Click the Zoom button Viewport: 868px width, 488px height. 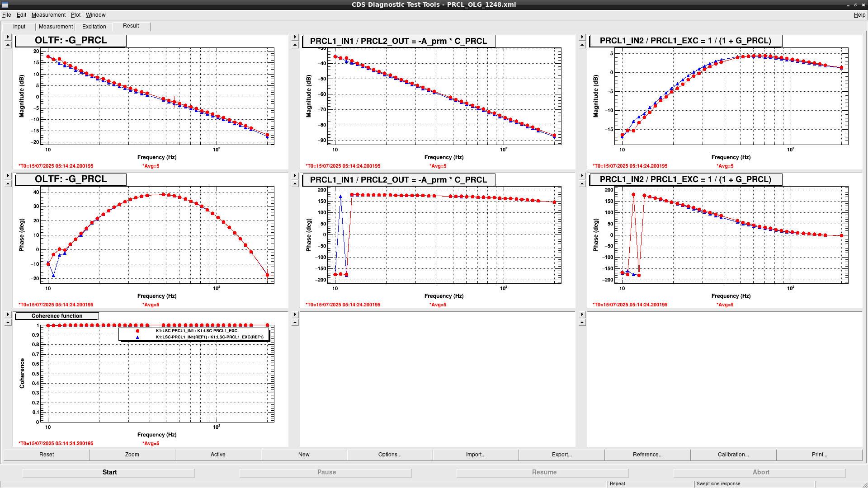pos(132,455)
